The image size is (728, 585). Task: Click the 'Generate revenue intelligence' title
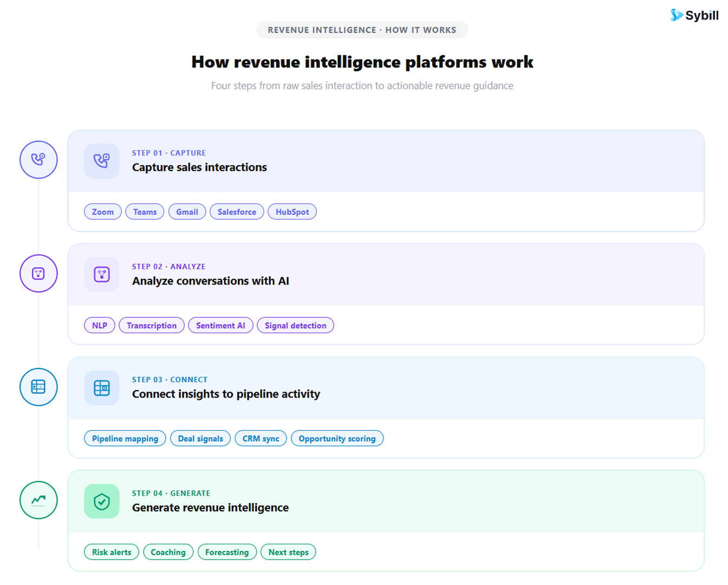tap(210, 508)
